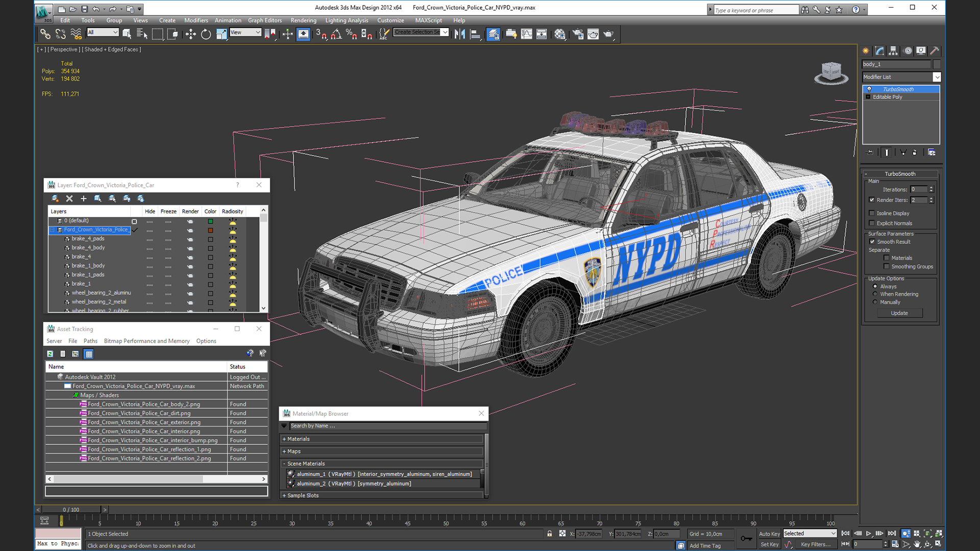Click the Render Production teapot icon
Screen dimensions: 980x551
pyautogui.click(x=608, y=34)
